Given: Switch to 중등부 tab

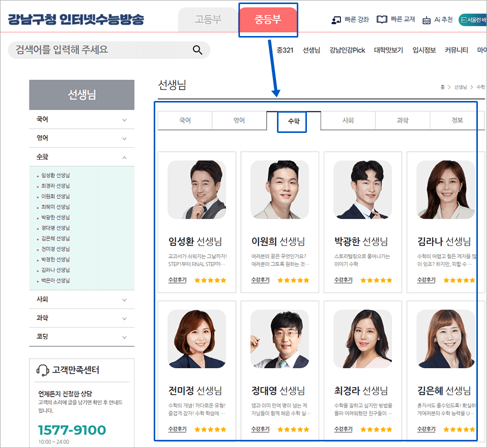Looking at the screenshot, I should coord(268,19).
